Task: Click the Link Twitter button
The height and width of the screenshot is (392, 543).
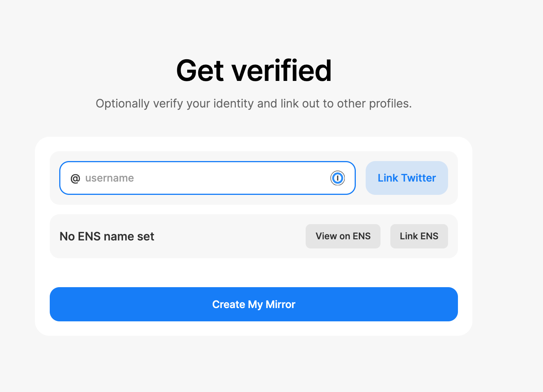Action: [x=407, y=178]
